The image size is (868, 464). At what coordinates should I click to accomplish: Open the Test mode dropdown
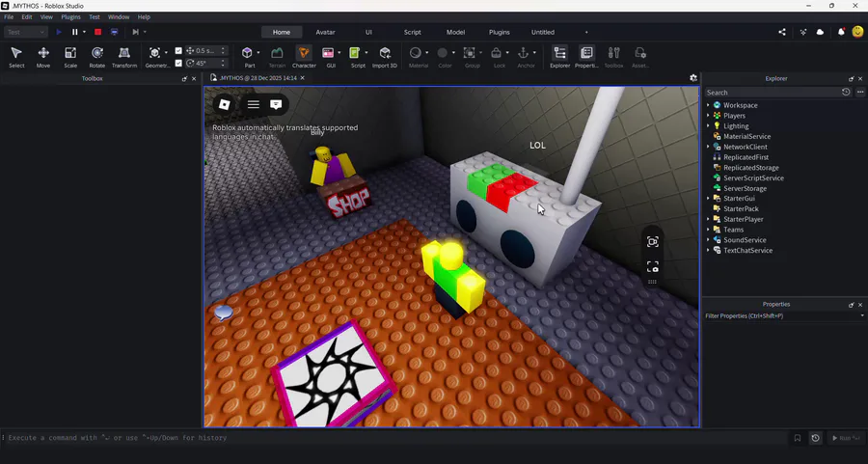(25, 32)
